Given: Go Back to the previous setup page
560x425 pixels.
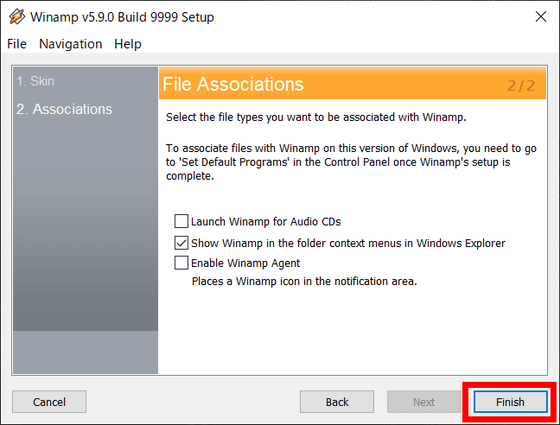Looking at the screenshot, I should tap(337, 402).
